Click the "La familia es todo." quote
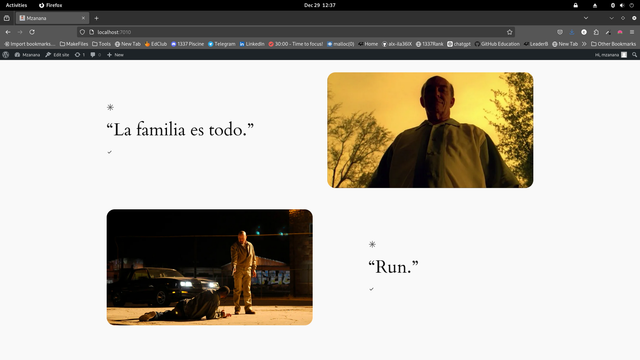This screenshot has width=640, height=360. (x=180, y=130)
